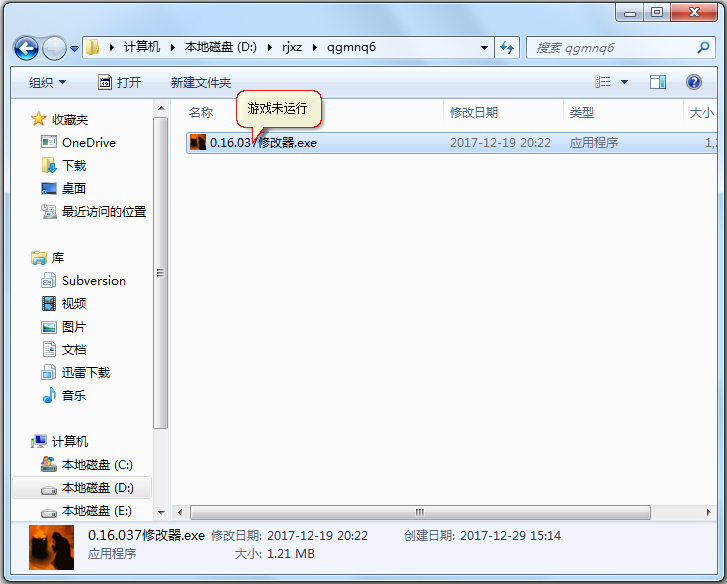Click the search magnifier icon
Viewport: 727px width, 584px height.
click(x=703, y=47)
